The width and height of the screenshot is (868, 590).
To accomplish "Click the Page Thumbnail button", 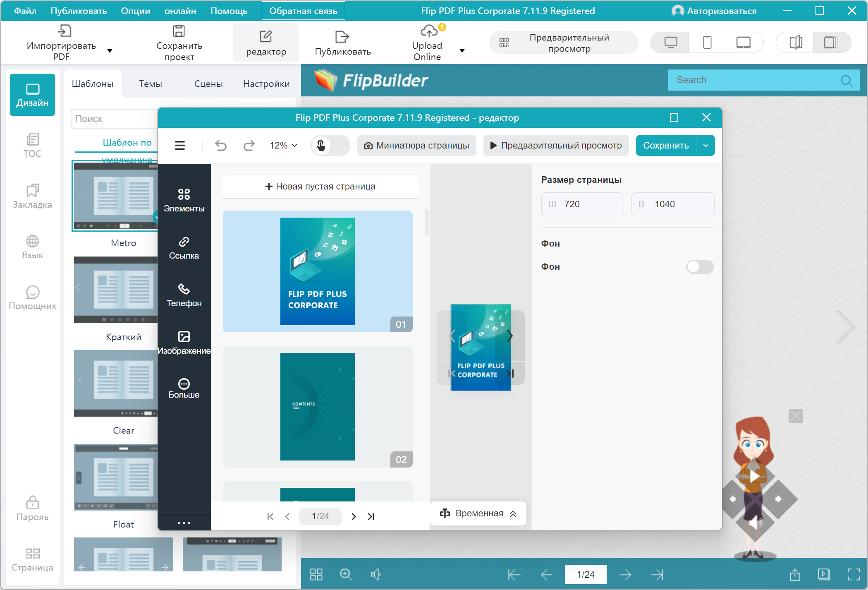I will (416, 146).
